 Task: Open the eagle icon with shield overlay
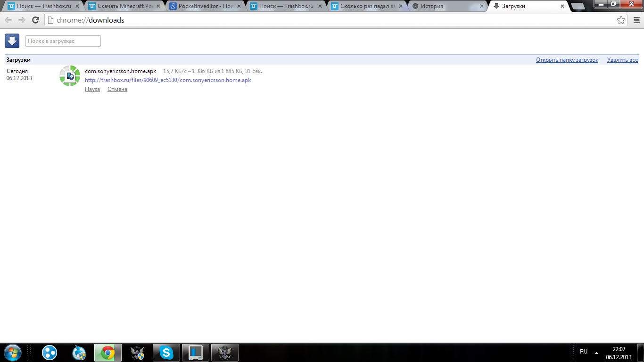pos(137,353)
